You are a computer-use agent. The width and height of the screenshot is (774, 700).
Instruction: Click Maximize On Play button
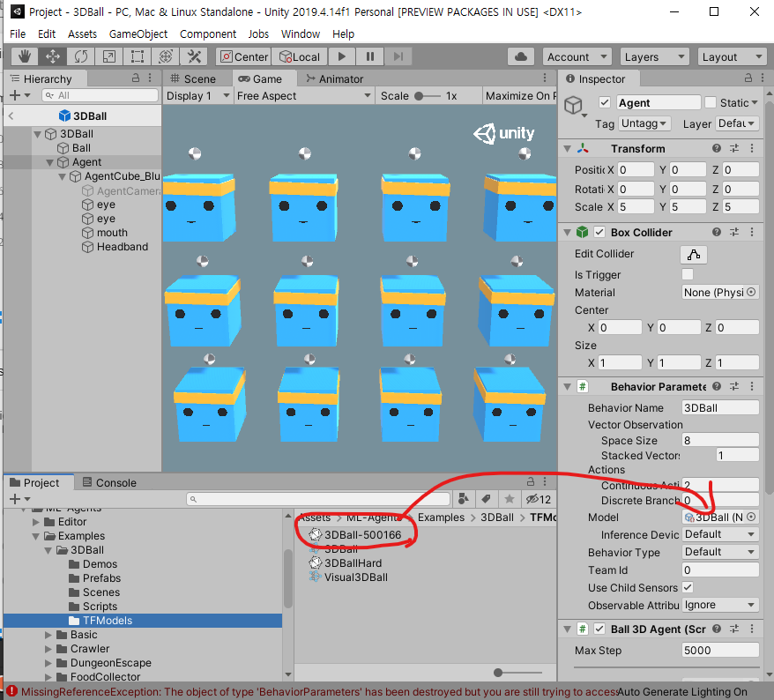520,96
